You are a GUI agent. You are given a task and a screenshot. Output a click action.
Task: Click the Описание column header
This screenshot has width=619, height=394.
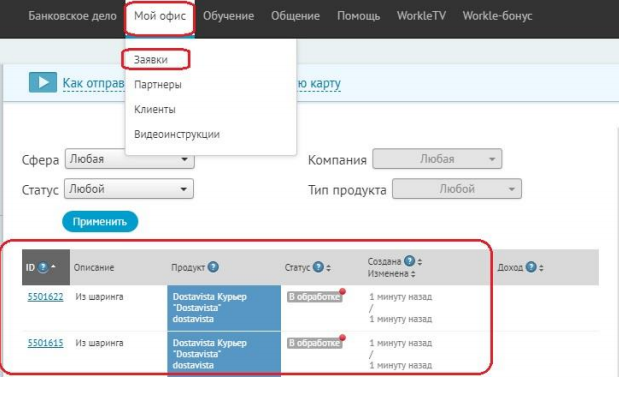click(94, 267)
